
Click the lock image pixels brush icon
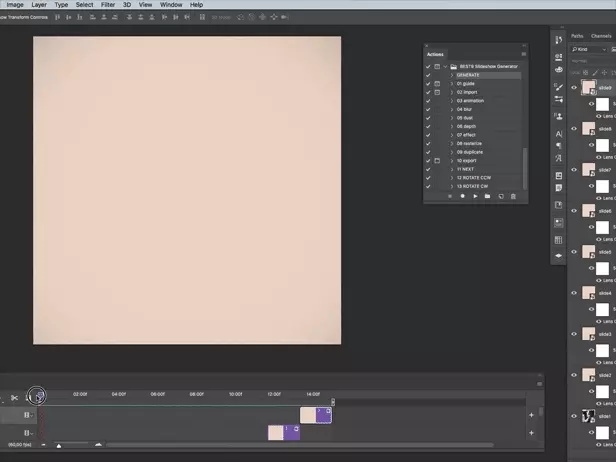click(x=595, y=73)
